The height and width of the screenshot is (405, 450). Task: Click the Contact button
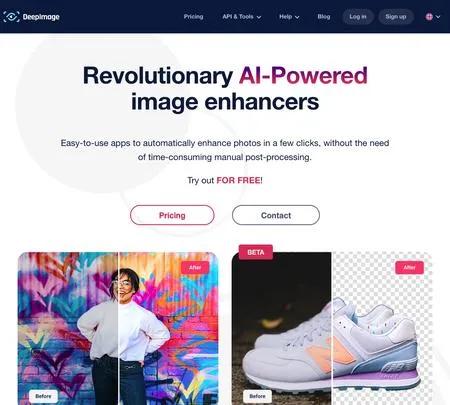pos(276,215)
